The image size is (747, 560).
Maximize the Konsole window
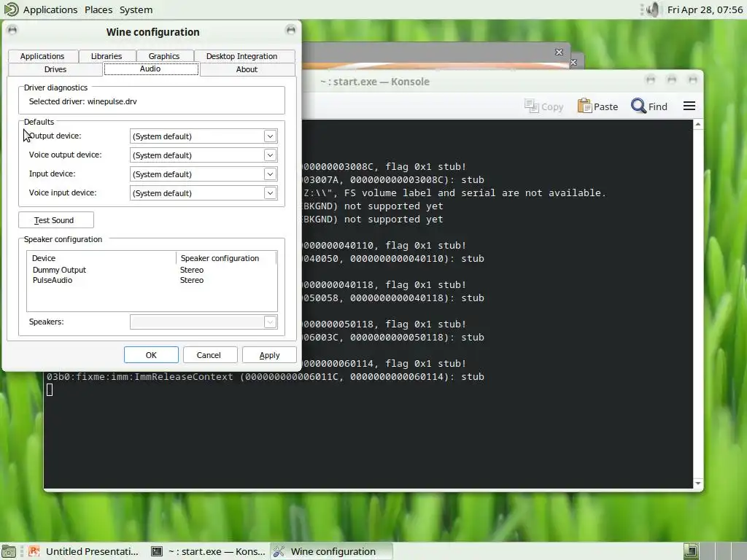[672, 80]
